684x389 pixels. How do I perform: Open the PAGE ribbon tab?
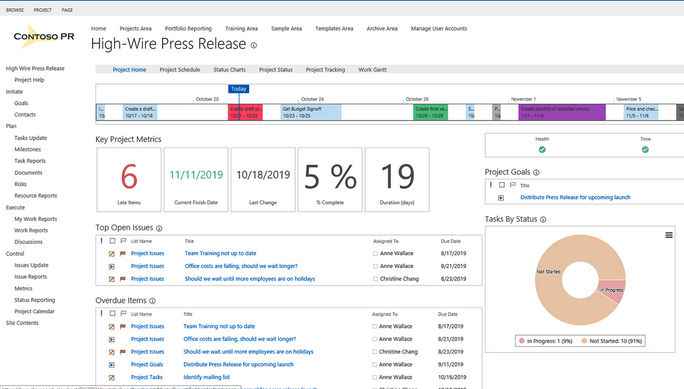[67, 10]
